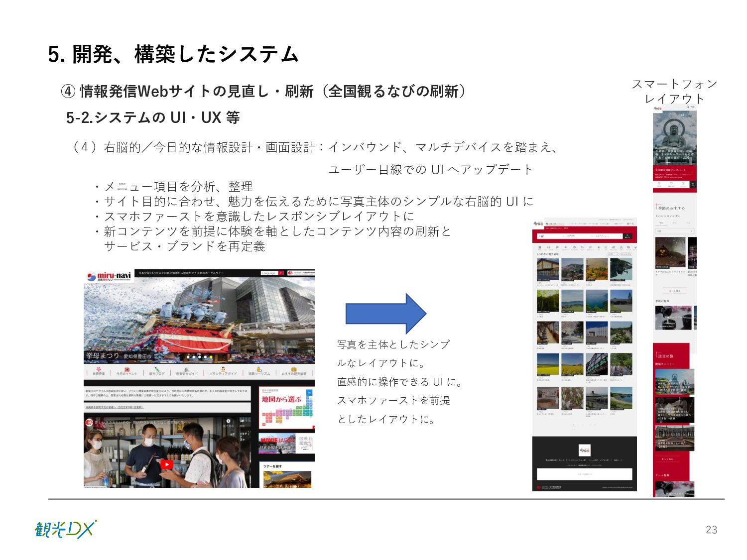
Task: Open the coastal beach thumbnail in last row
Action: [621, 398]
